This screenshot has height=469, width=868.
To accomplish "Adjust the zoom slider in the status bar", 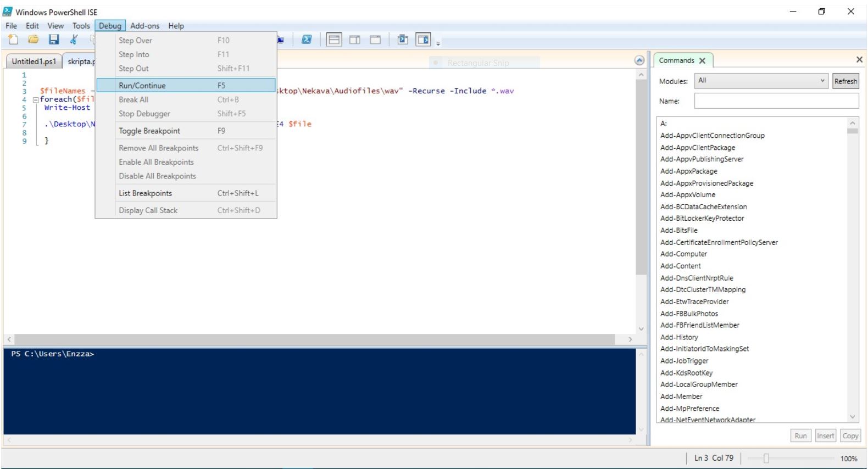I will pyautogui.click(x=766, y=459).
